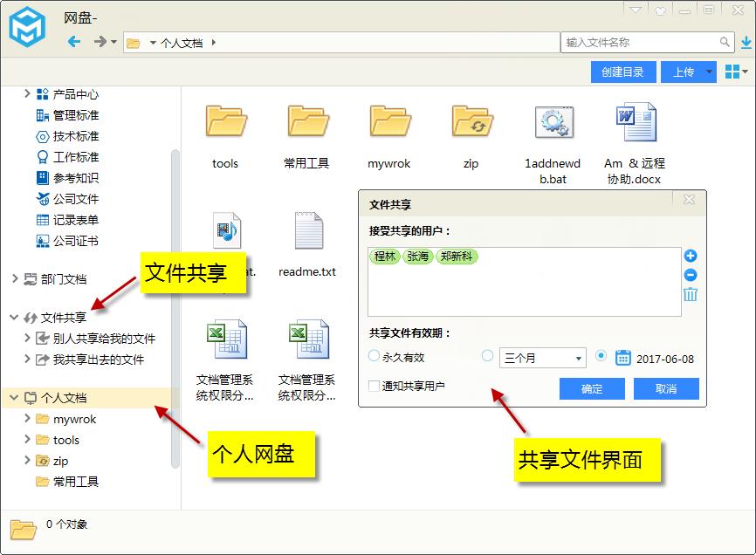Click the add user plus icon
Screen dimensions: 756x555
(691, 255)
